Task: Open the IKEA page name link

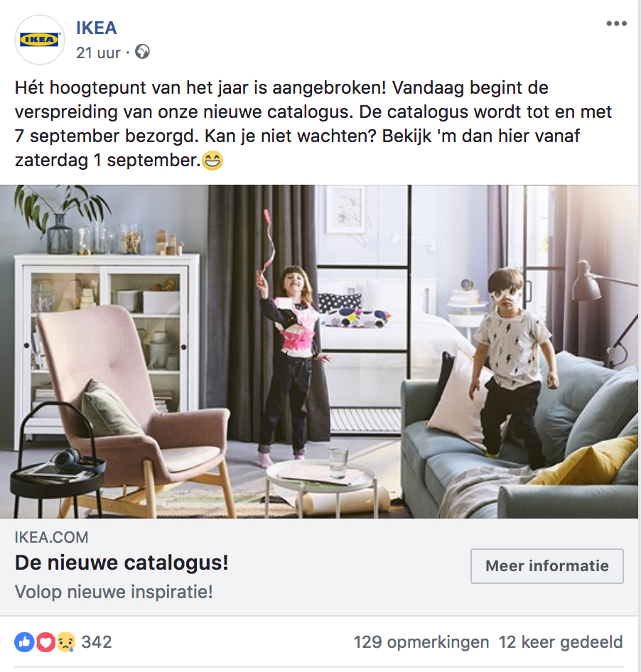Action: point(97,28)
